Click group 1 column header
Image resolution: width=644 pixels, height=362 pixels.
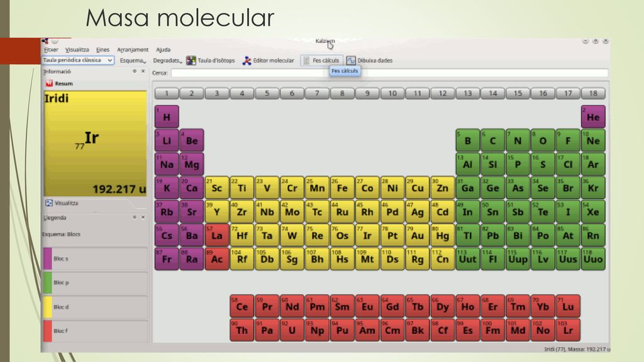167,94
